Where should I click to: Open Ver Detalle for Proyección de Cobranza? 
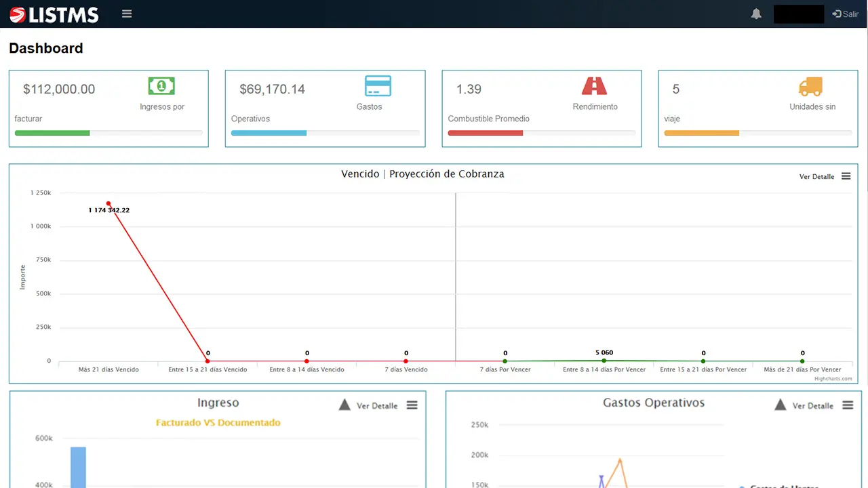pos(816,177)
